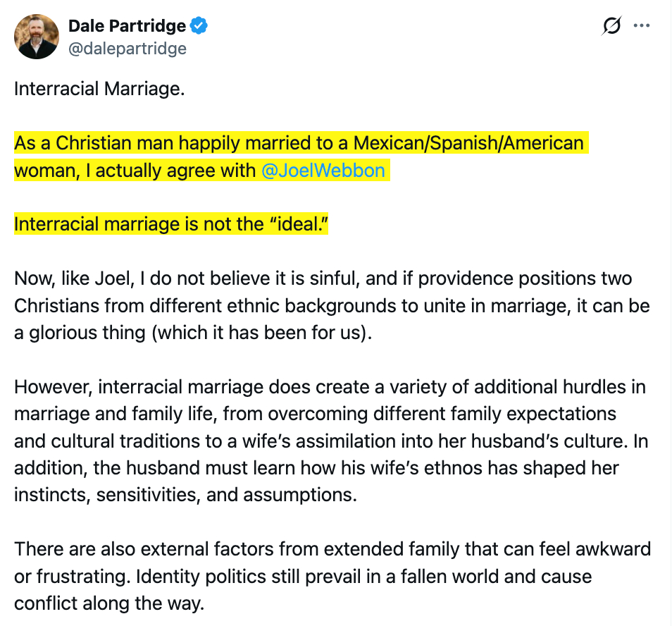Image resolution: width=672 pixels, height=626 pixels.
Task: Open the three-dot More options menu
Action: tap(641, 27)
